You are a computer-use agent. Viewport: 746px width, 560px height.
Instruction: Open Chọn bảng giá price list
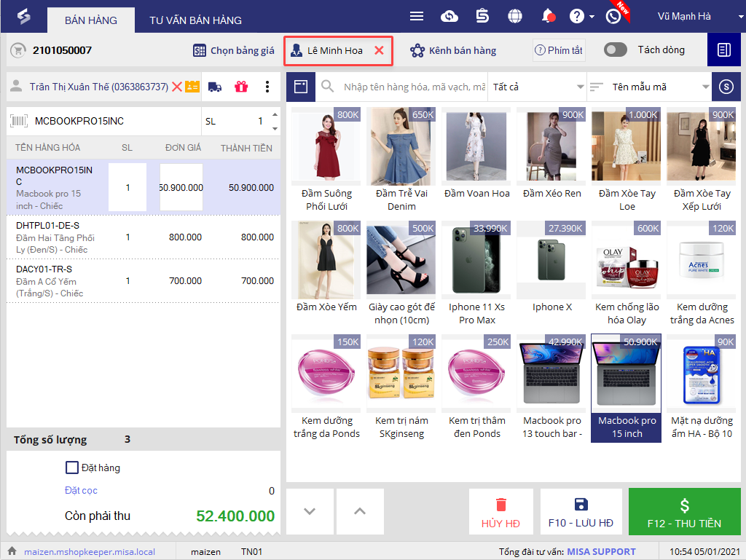point(234,50)
